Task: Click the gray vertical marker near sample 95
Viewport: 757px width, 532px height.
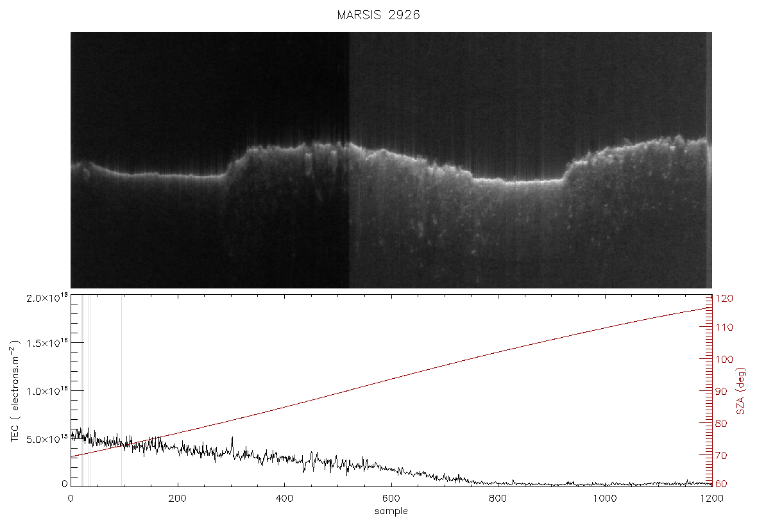Action: pos(122,391)
